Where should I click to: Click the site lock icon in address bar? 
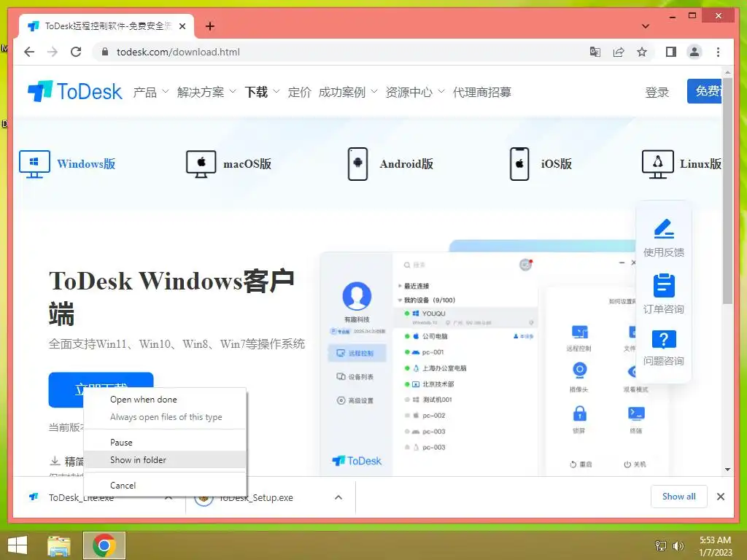click(x=106, y=52)
